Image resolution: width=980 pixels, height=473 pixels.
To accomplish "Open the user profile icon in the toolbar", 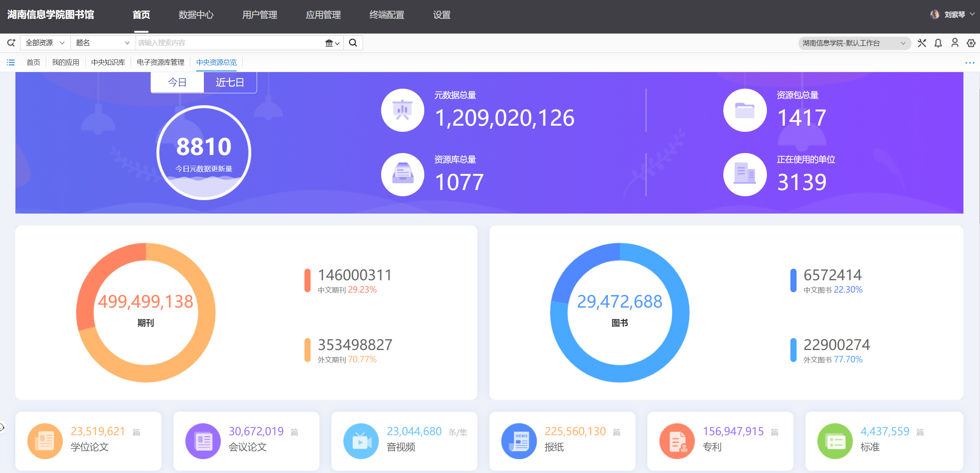I will (x=955, y=43).
